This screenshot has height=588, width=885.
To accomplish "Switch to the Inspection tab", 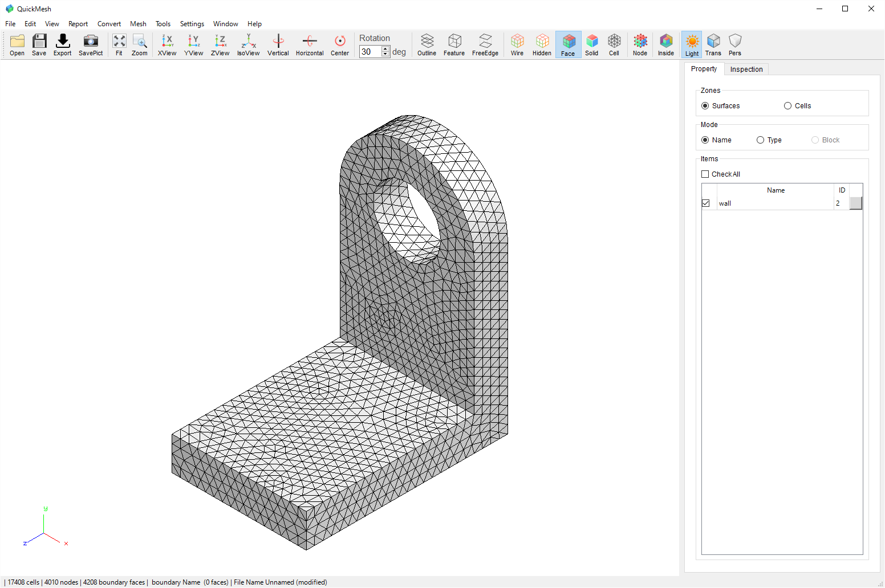I will click(x=746, y=70).
